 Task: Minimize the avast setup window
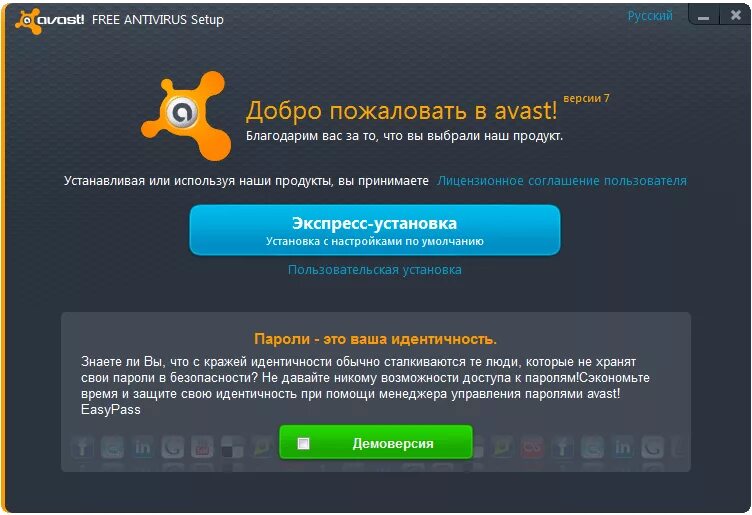(x=704, y=16)
